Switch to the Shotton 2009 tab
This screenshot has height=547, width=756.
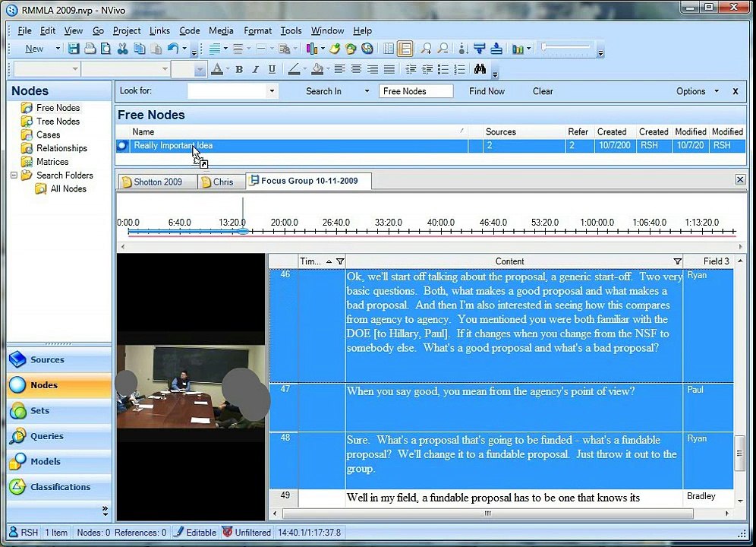click(x=157, y=182)
